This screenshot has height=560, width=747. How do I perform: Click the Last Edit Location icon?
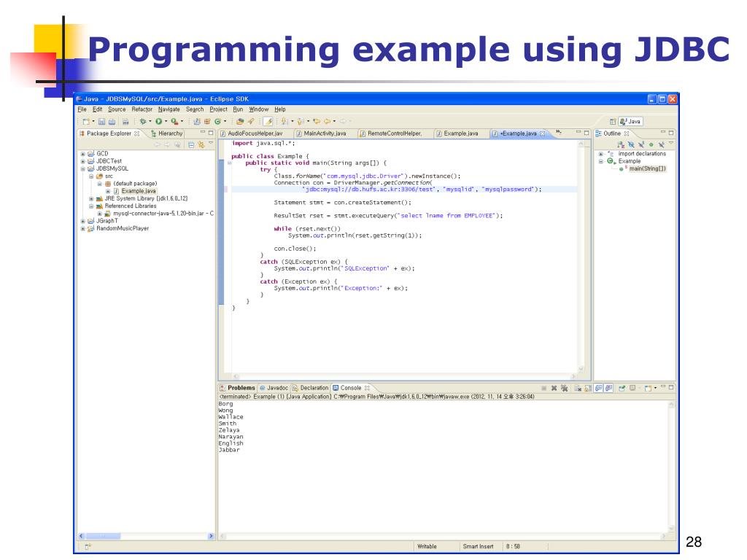click(x=317, y=122)
